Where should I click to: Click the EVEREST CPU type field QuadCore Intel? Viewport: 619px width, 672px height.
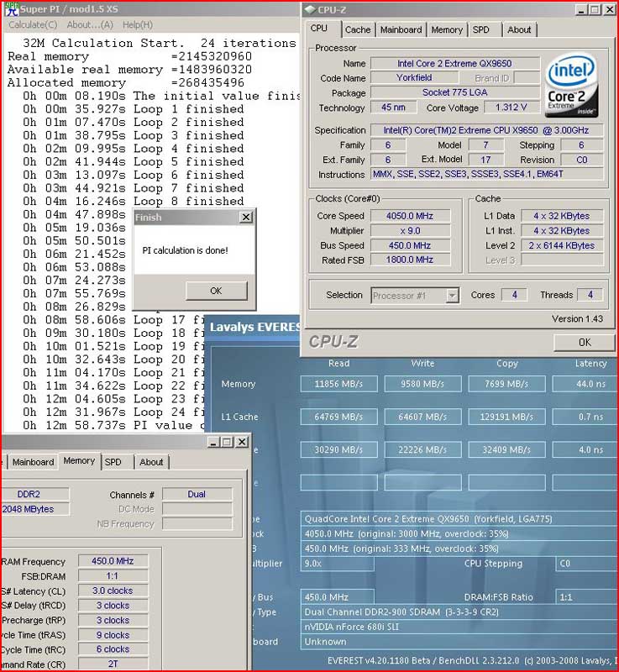(x=459, y=519)
